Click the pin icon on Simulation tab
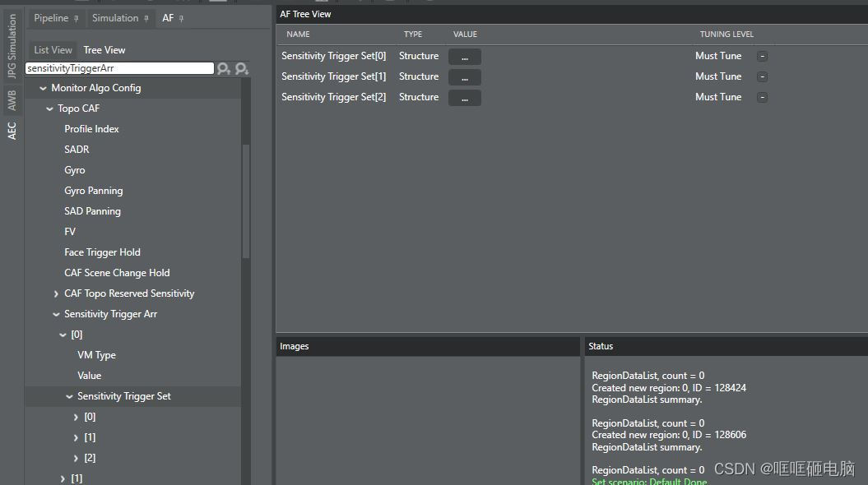The height and width of the screenshot is (485, 868). [146, 18]
